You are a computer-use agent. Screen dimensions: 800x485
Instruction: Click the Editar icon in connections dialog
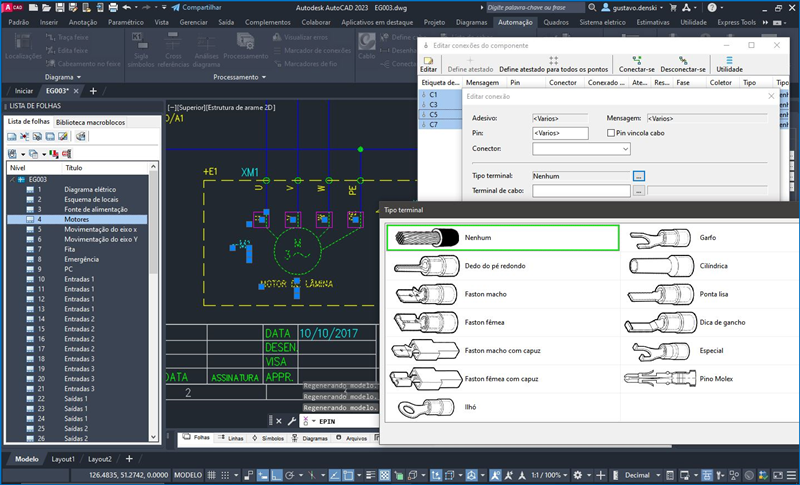tap(428, 60)
